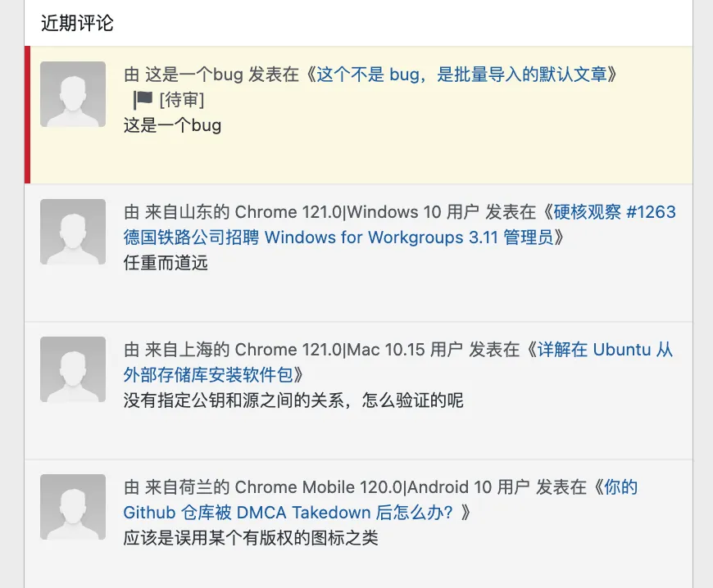Open the 详解在 Ubuntu 从外部存储库安装软件包 post

[x=605, y=350]
